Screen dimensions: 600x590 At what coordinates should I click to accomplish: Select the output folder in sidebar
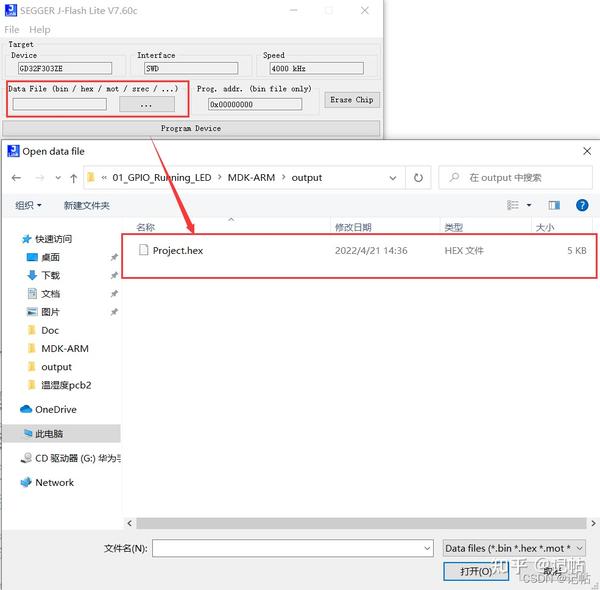(49, 367)
